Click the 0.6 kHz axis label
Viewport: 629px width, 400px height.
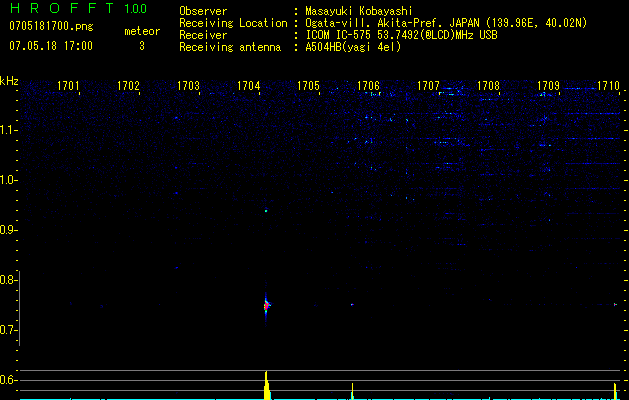[x=8, y=380]
